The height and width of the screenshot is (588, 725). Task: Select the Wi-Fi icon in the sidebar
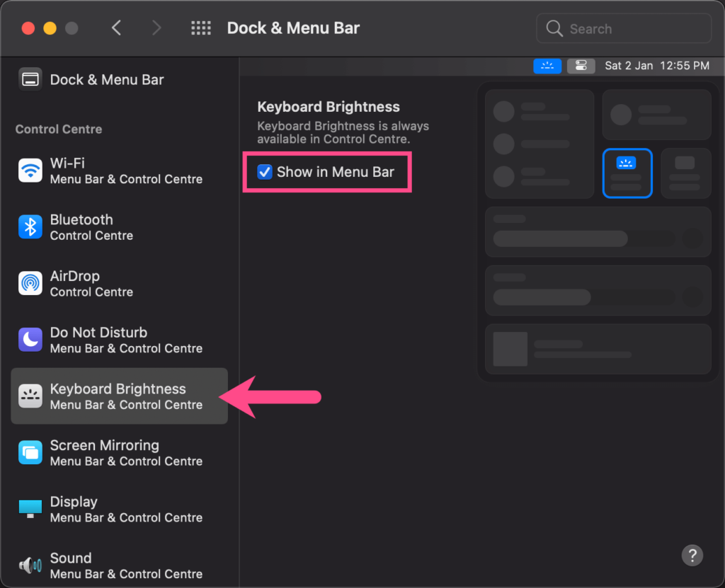pyautogui.click(x=30, y=170)
